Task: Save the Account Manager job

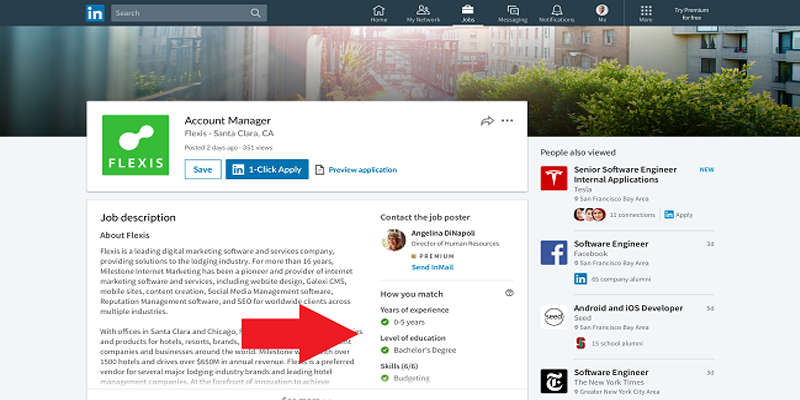Action: pyautogui.click(x=203, y=169)
